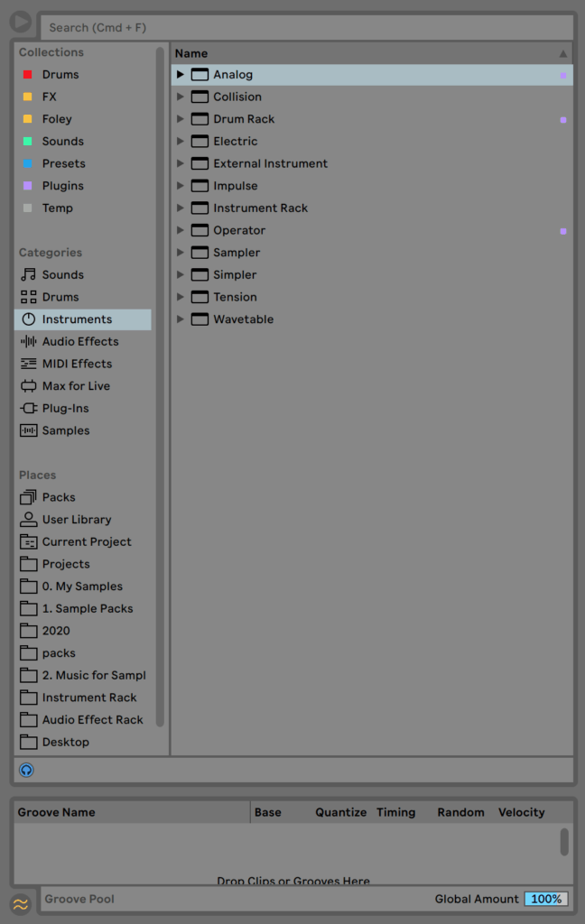Viewport: 585px width, 924px height.
Task: Select the Temp collection label
Action: click(57, 208)
